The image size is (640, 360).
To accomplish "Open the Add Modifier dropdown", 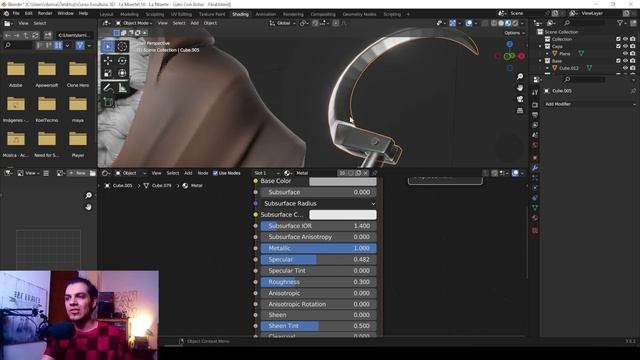I will coord(590,104).
